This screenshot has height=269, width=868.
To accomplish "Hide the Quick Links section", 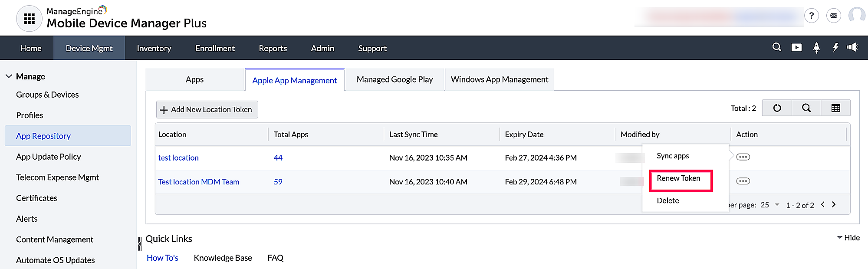I will click(848, 238).
